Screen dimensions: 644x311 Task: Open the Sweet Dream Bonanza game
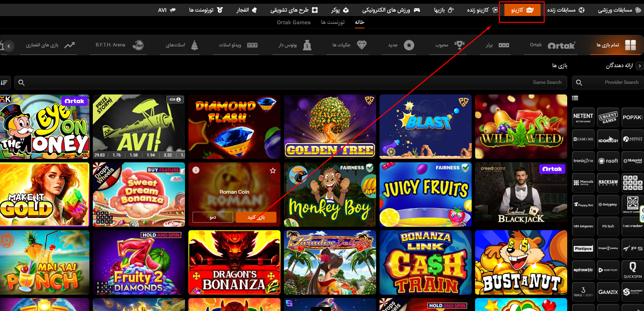tap(139, 194)
